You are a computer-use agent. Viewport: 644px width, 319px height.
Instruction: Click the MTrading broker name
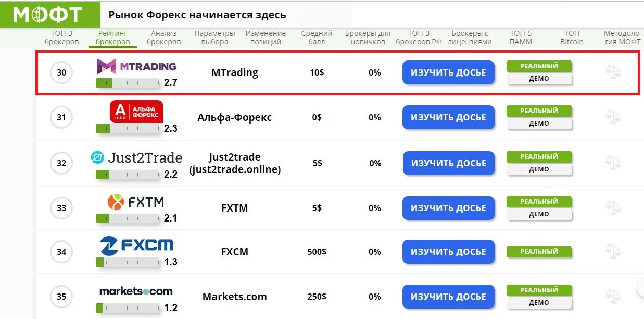[235, 72]
